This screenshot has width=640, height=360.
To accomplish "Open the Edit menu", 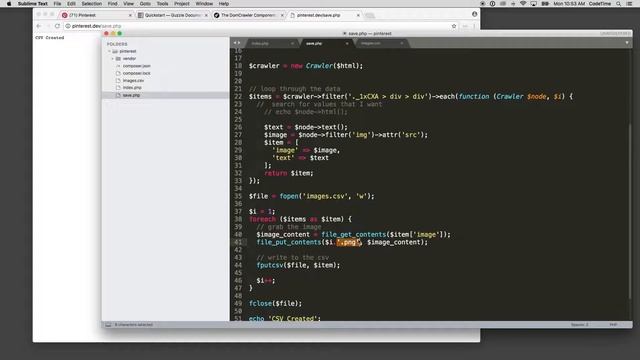I will (71, 4).
